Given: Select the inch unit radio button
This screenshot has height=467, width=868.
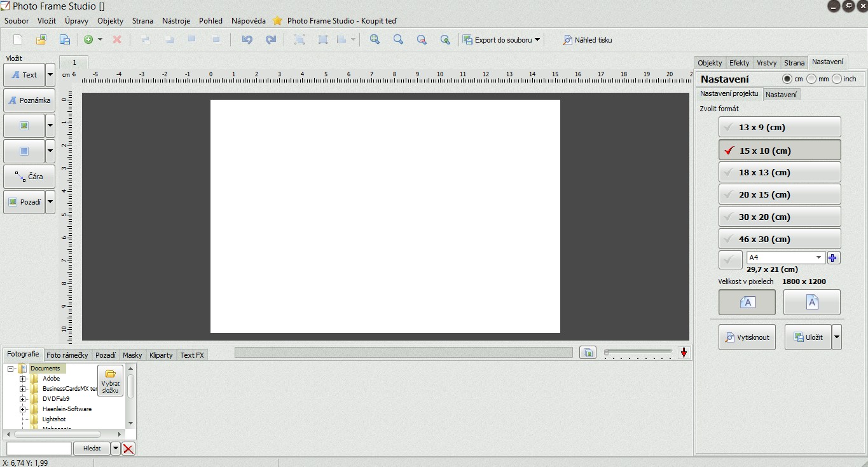Looking at the screenshot, I should (837, 79).
